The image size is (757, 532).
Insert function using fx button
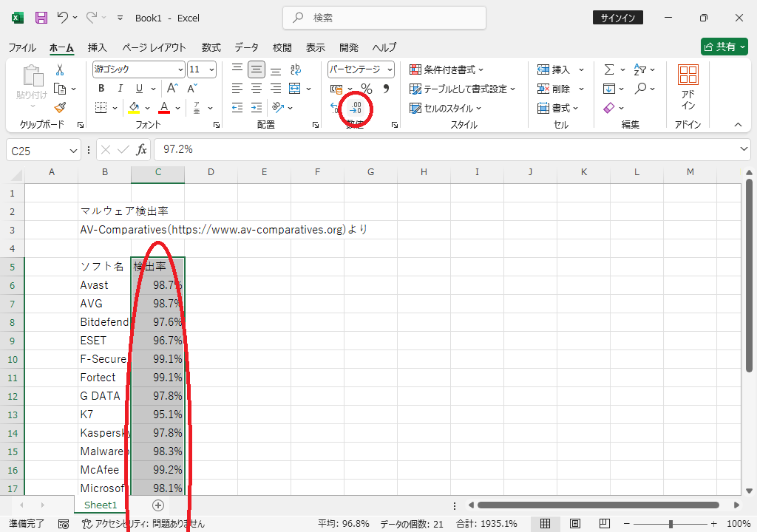click(x=141, y=150)
